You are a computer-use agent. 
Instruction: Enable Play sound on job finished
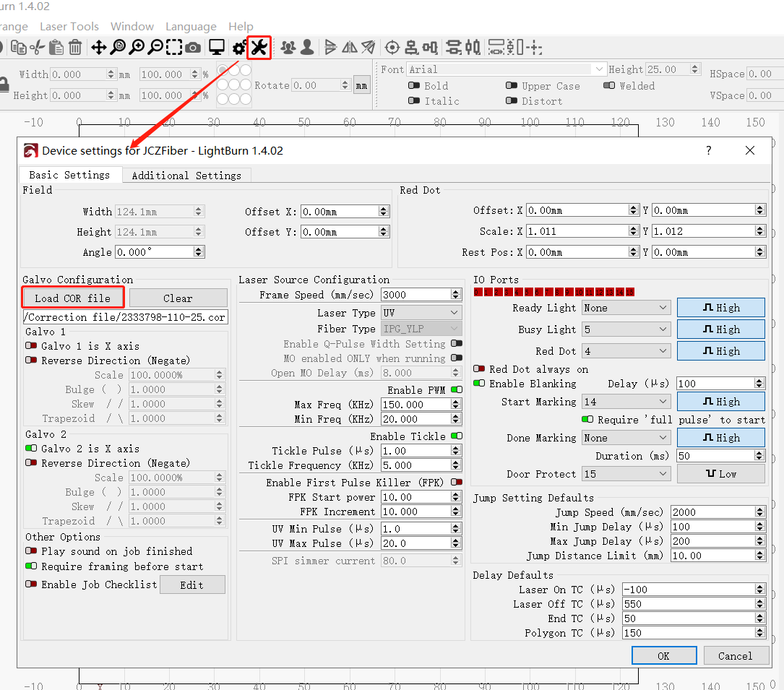pyautogui.click(x=31, y=551)
